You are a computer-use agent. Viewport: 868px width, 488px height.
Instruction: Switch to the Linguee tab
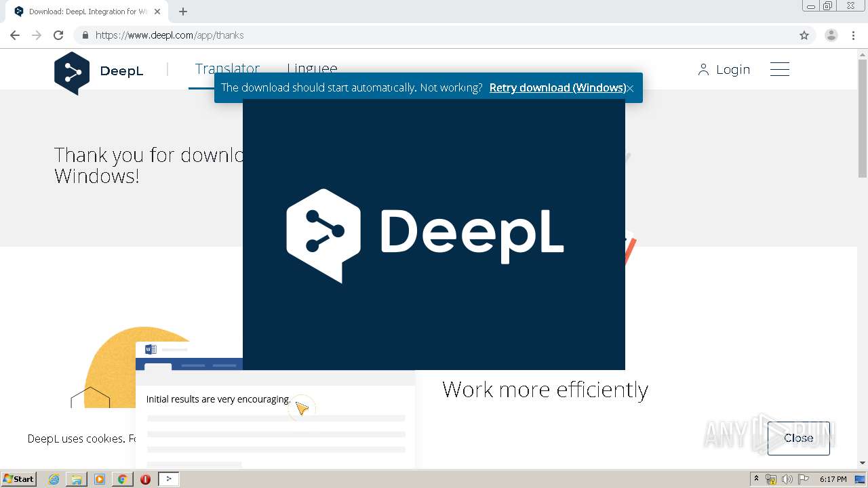pos(312,68)
